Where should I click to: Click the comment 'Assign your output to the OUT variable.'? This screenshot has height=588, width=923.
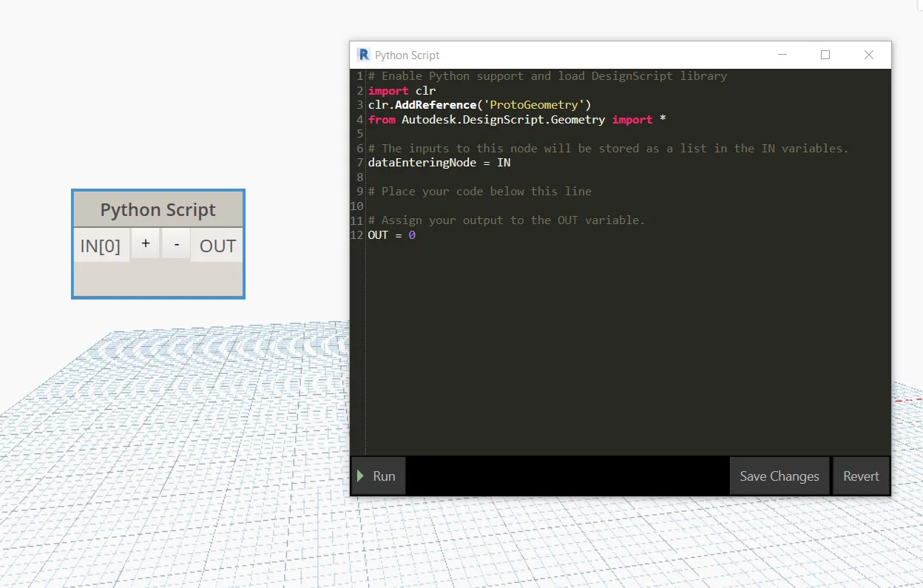click(507, 220)
